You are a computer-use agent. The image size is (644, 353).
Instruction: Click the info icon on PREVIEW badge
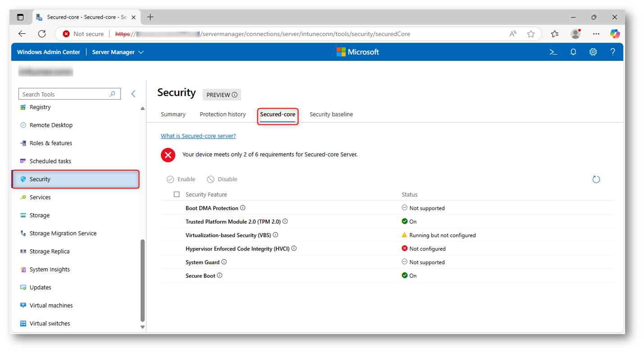tap(235, 95)
